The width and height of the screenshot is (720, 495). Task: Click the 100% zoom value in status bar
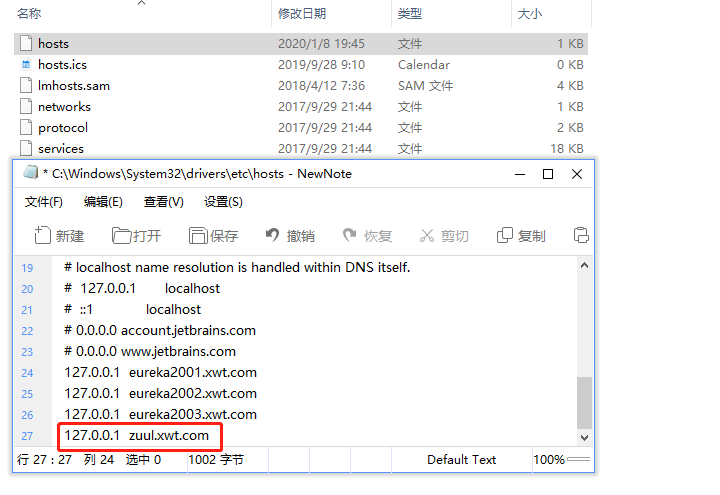pos(549,460)
